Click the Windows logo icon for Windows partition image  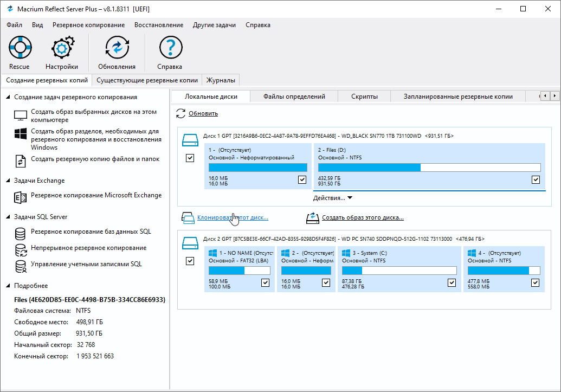coord(21,134)
